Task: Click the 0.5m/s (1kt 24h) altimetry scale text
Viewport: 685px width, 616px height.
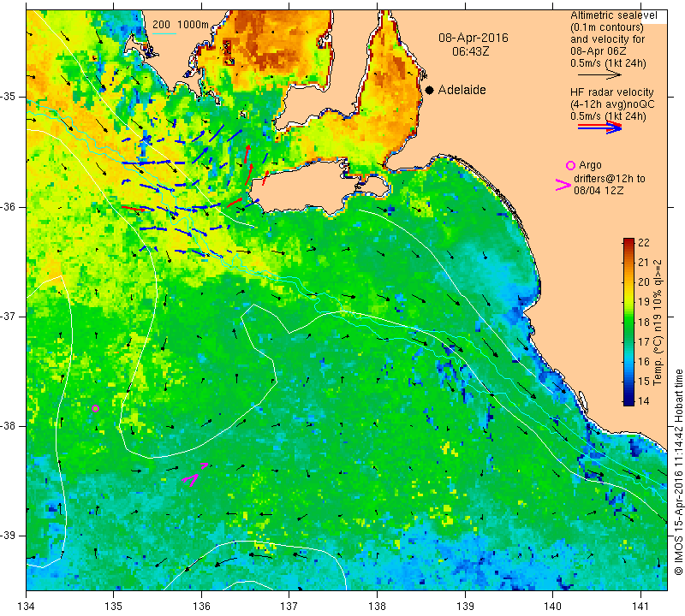Action: click(608, 63)
